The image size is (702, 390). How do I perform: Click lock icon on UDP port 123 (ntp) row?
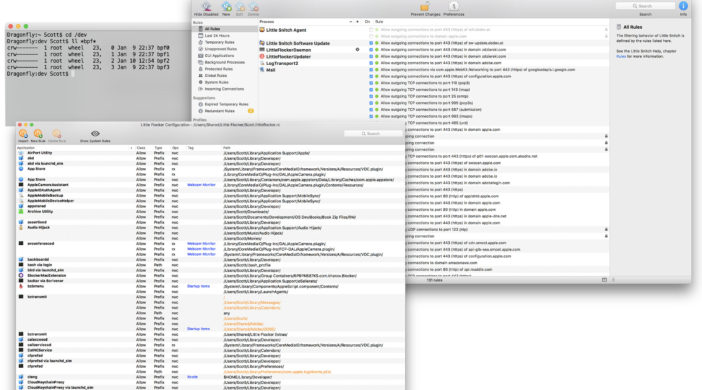[x=606, y=229]
